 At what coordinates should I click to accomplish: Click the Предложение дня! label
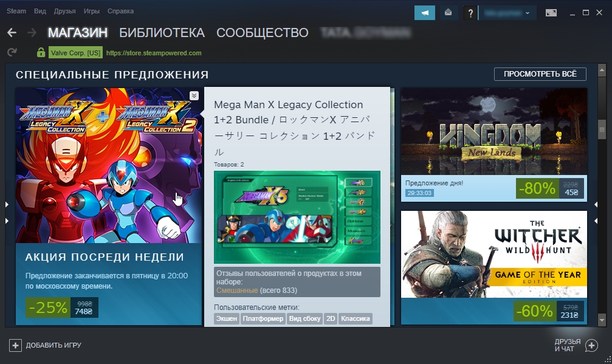coord(434,183)
